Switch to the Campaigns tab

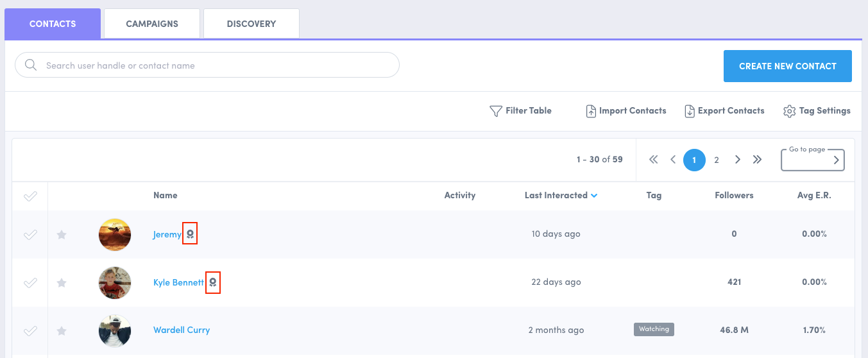(x=152, y=24)
